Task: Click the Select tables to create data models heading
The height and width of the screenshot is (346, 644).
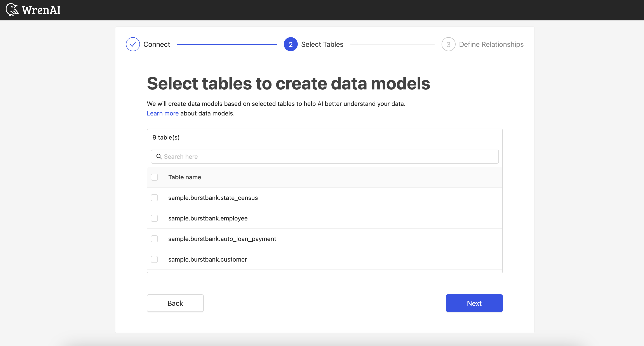Action: tap(288, 83)
